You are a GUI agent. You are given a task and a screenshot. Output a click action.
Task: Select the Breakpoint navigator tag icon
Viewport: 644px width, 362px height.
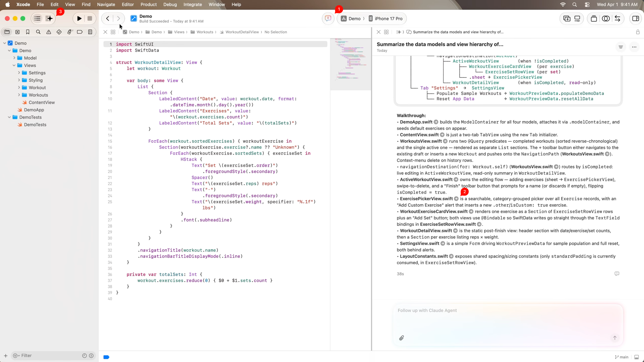tap(80, 32)
